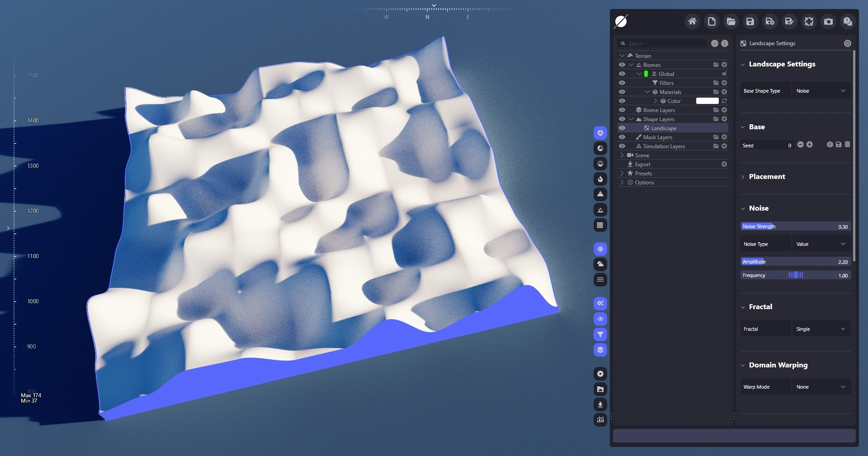Click the Noise Strength slider
This screenshot has width=868, height=456.
click(x=795, y=226)
